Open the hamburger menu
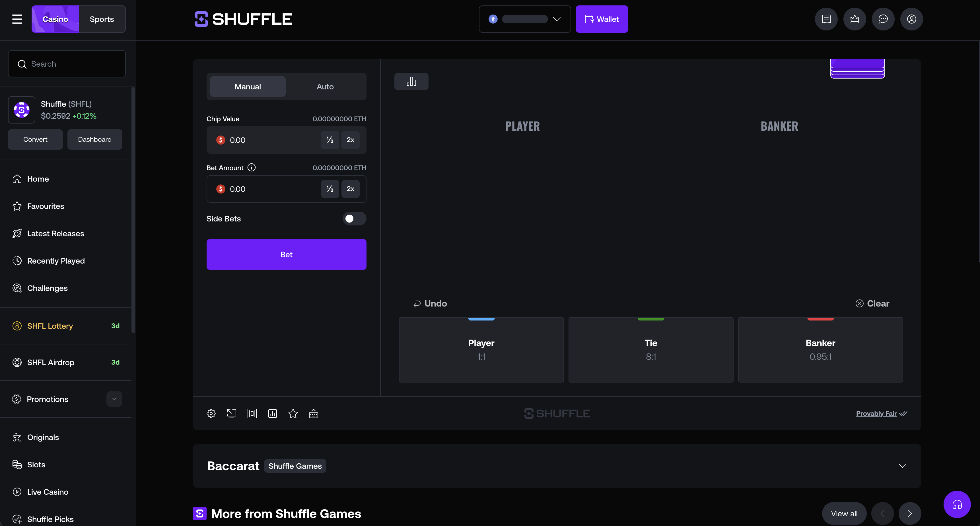The height and width of the screenshot is (526, 980). 17,19
